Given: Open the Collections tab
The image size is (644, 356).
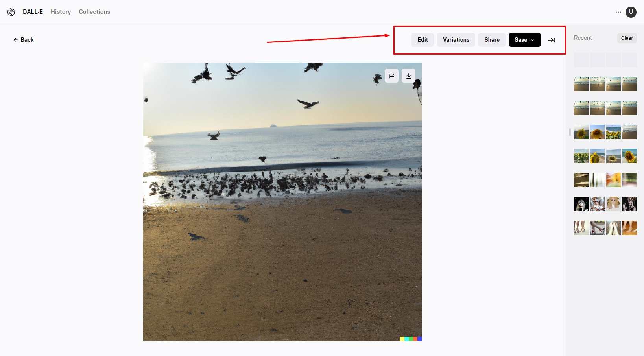Looking at the screenshot, I should pos(94,12).
